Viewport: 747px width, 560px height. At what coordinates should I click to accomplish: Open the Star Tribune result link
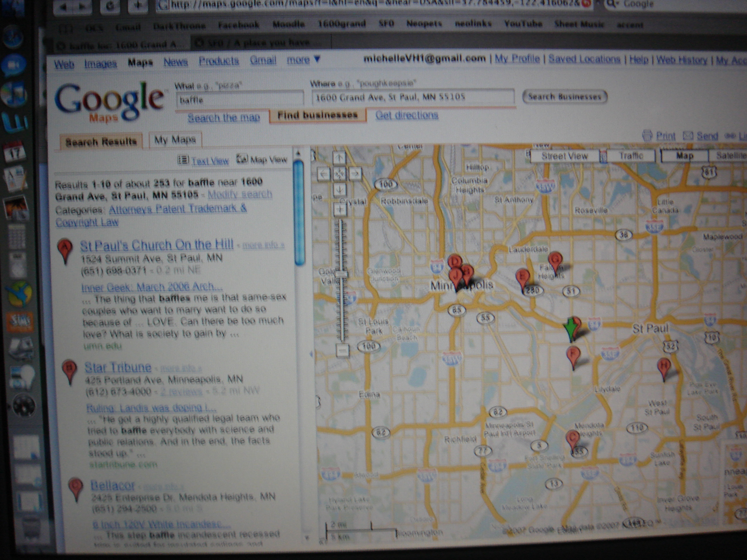[118, 367]
